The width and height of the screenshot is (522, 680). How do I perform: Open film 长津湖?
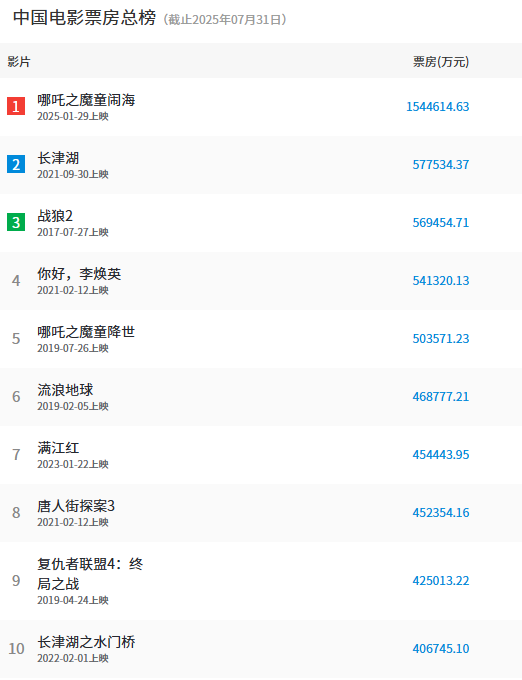point(58,158)
